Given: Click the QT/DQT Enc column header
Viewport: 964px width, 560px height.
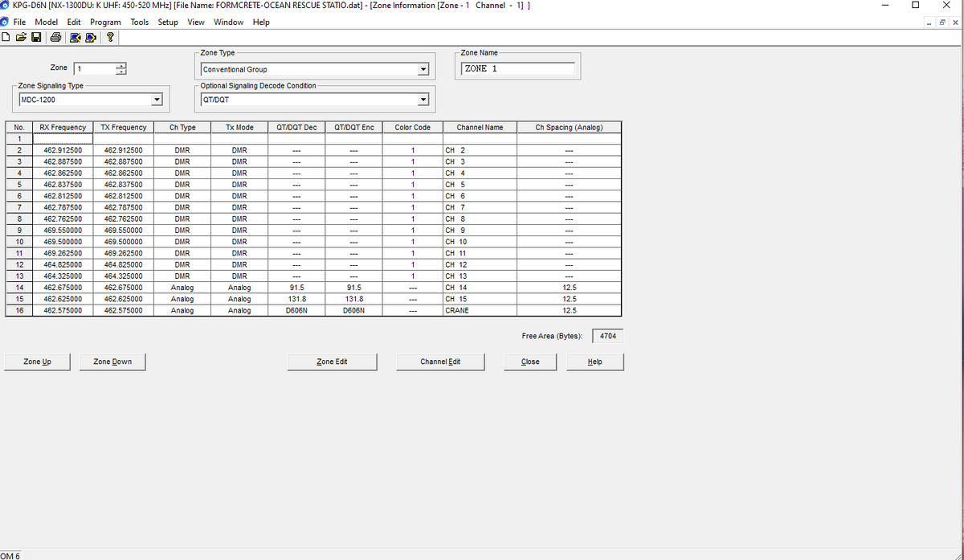Looking at the screenshot, I should [353, 128].
